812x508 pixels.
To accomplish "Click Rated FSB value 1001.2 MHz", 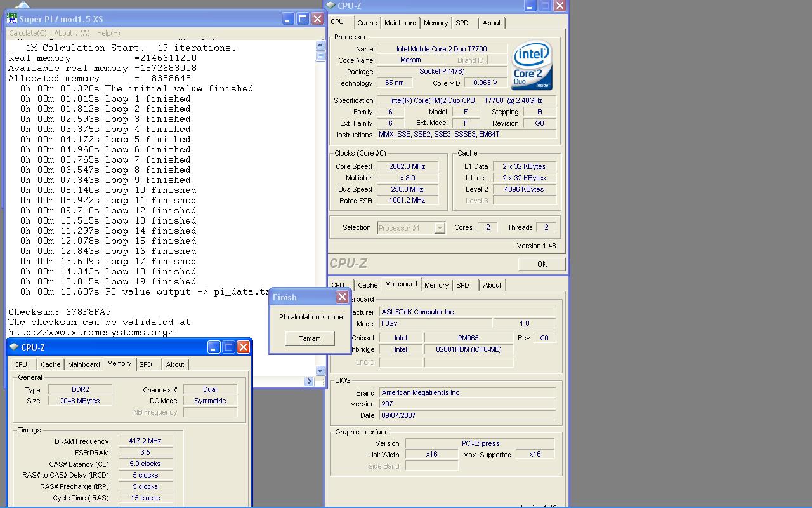I will coord(407,200).
